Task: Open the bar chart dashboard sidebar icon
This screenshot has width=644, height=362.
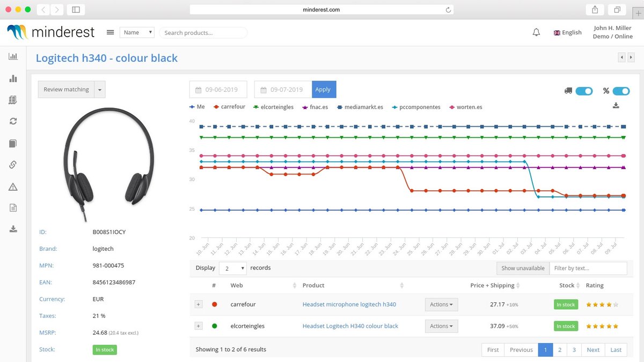Action: (x=13, y=56)
